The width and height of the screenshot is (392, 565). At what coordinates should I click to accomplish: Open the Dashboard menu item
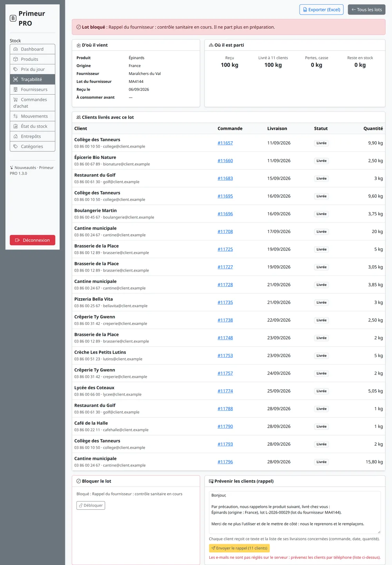click(33, 49)
